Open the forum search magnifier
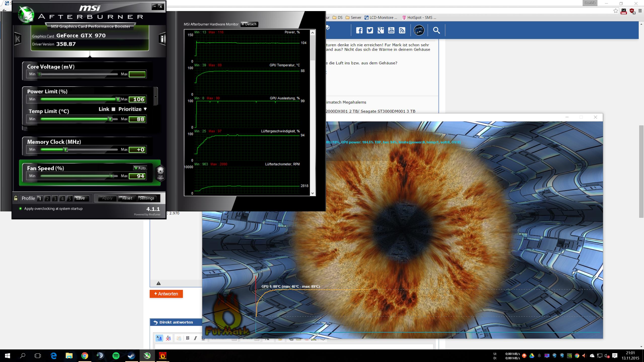The height and width of the screenshot is (362, 644). 436,30
